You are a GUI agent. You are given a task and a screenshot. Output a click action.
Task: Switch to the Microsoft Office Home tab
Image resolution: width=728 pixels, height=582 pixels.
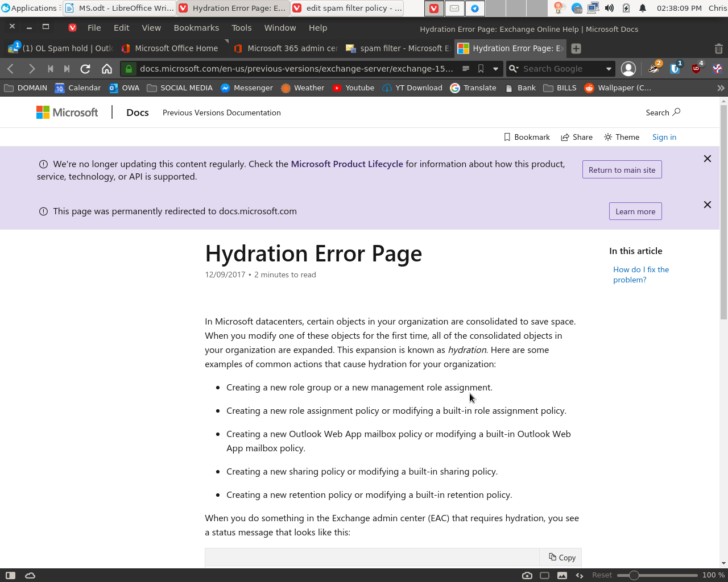coord(173,48)
